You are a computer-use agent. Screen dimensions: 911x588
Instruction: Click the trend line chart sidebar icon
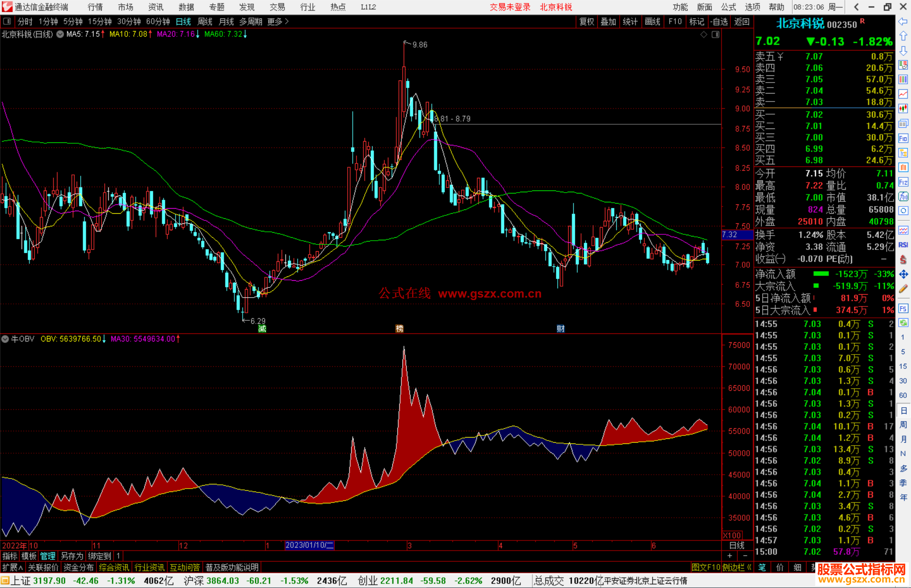pos(903,94)
